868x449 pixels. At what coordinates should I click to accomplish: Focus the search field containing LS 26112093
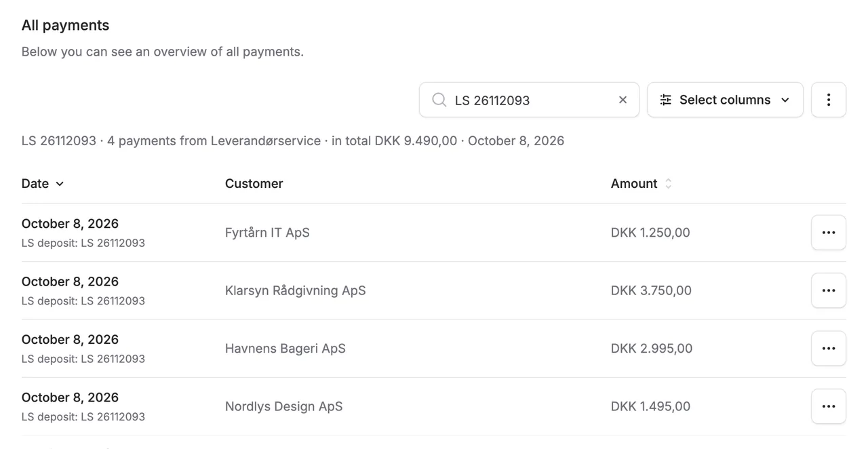click(529, 100)
